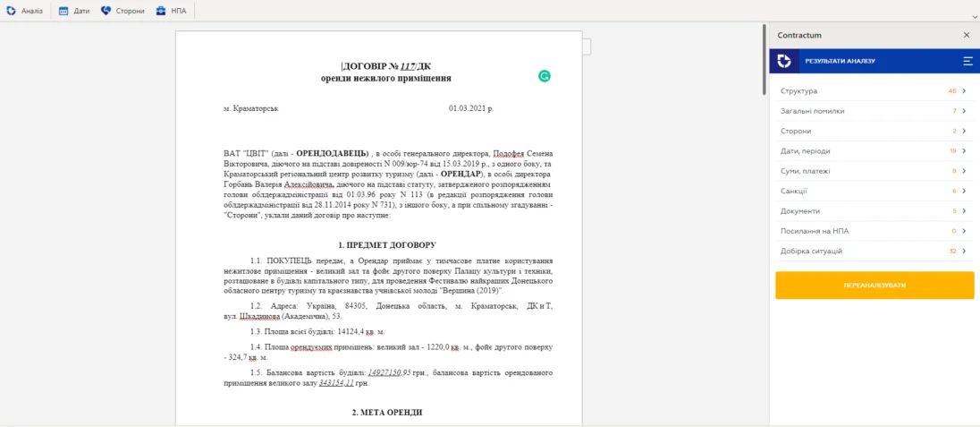Click the contract date 01.03.2021 р.
Image resolution: width=980 pixels, height=427 pixels.
(x=470, y=108)
